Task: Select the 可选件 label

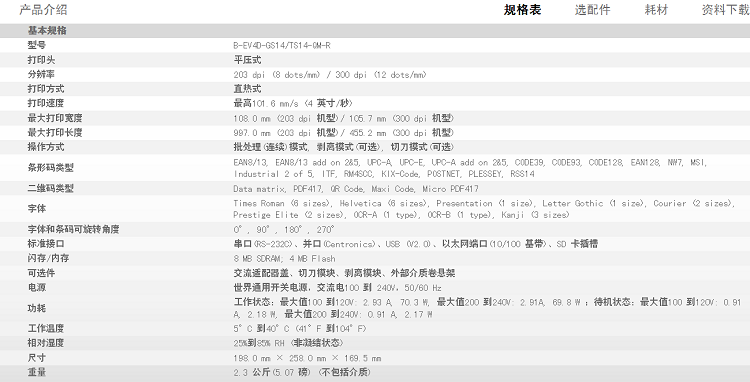Action: (x=41, y=273)
